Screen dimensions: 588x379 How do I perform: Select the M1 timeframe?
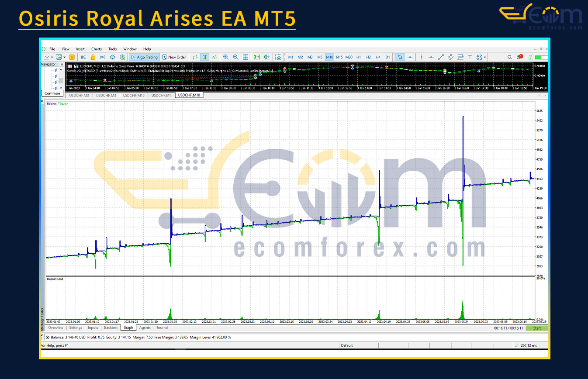[x=291, y=57]
